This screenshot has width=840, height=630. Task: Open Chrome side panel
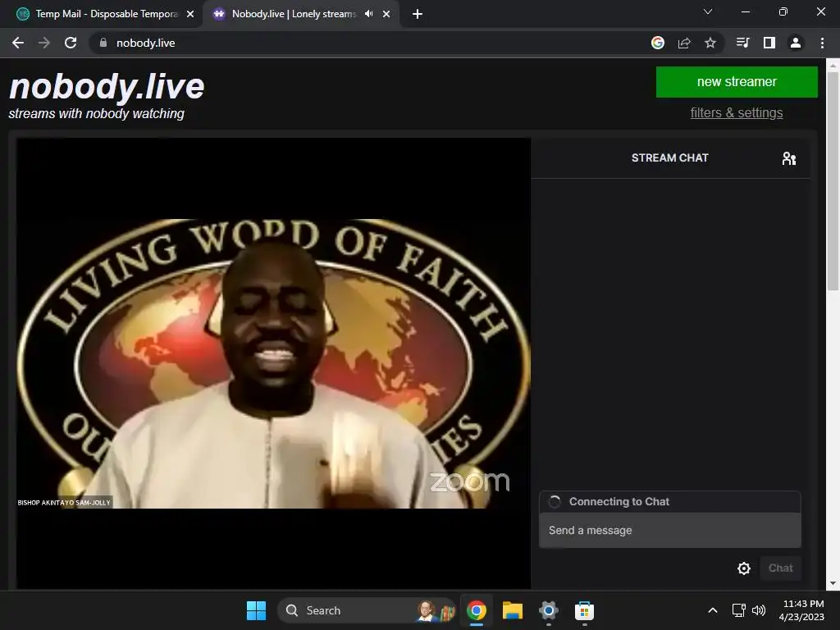[x=769, y=43]
